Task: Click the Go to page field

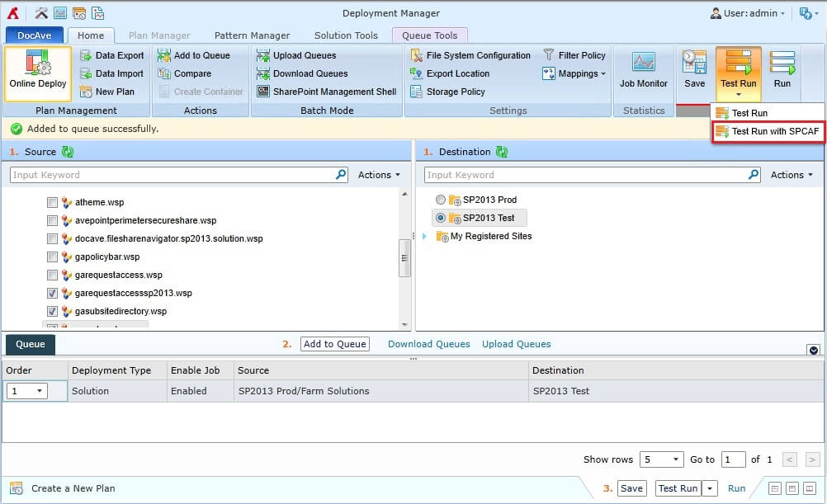Action: click(734, 459)
